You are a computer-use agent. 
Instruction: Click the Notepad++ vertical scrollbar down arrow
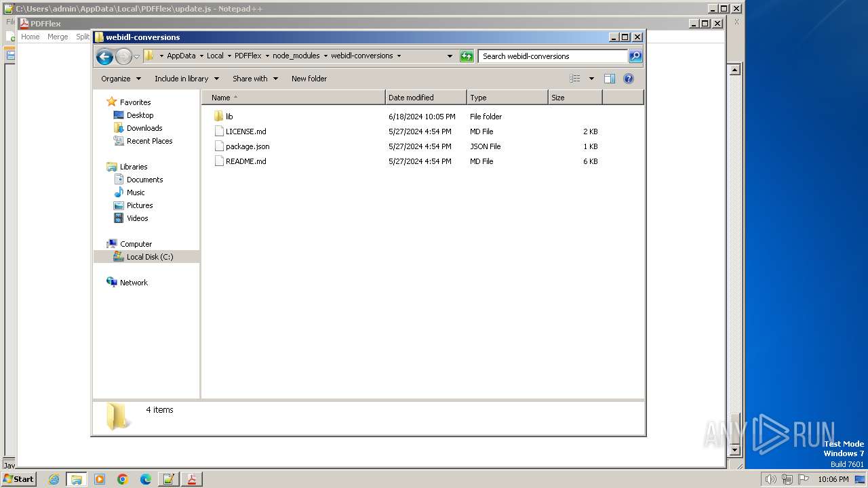tap(734, 450)
